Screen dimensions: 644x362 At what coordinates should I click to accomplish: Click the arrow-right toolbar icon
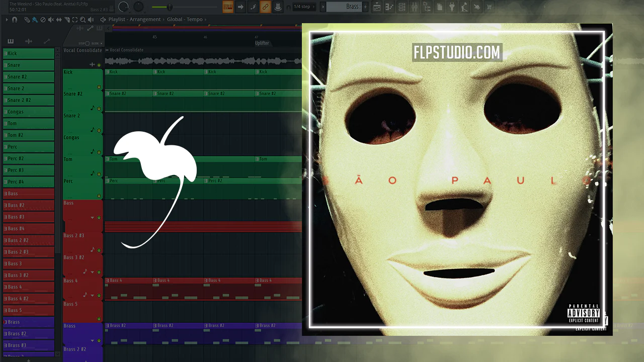point(240,7)
